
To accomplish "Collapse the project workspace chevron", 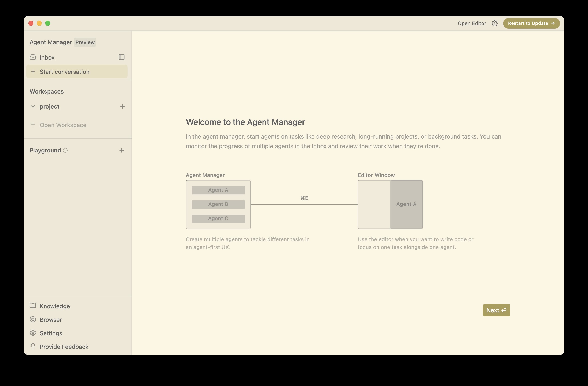I will (x=33, y=106).
